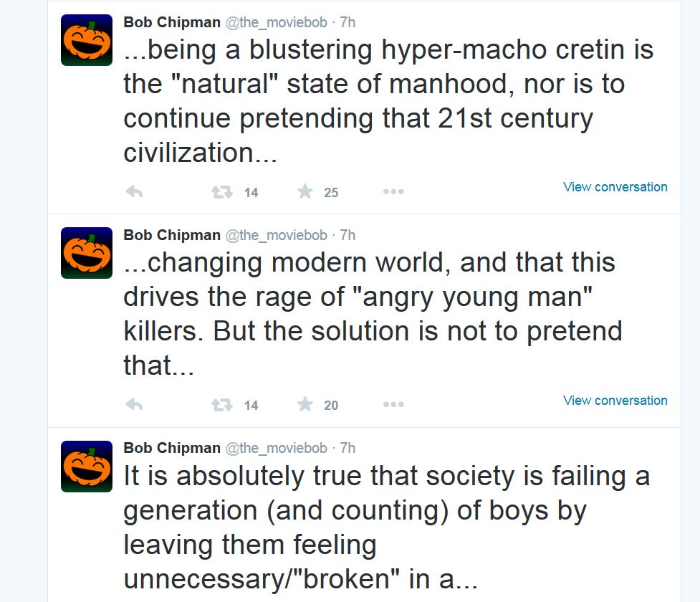View conversation for the "changing modern world" tweet
The width and height of the screenshot is (700, 602).
[615, 400]
